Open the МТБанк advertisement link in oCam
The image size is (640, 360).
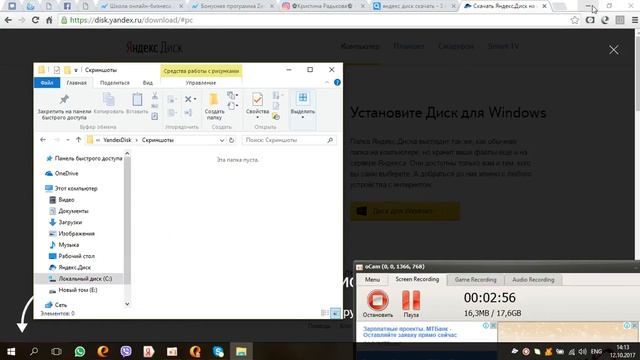point(410,331)
